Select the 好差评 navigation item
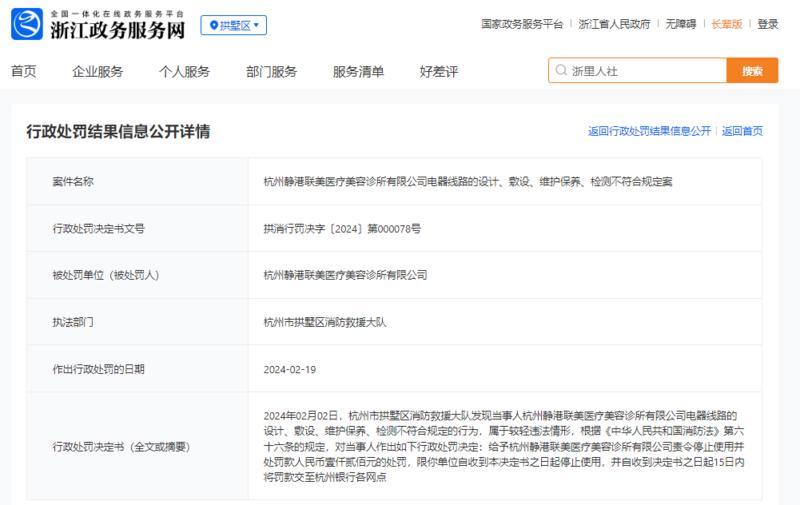 pyautogui.click(x=439, y=71)
